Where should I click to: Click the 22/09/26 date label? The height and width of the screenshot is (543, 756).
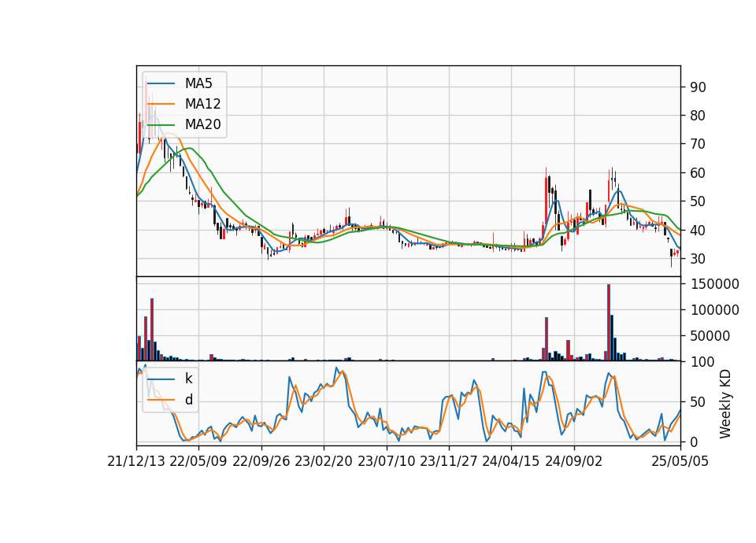point(261,462)
